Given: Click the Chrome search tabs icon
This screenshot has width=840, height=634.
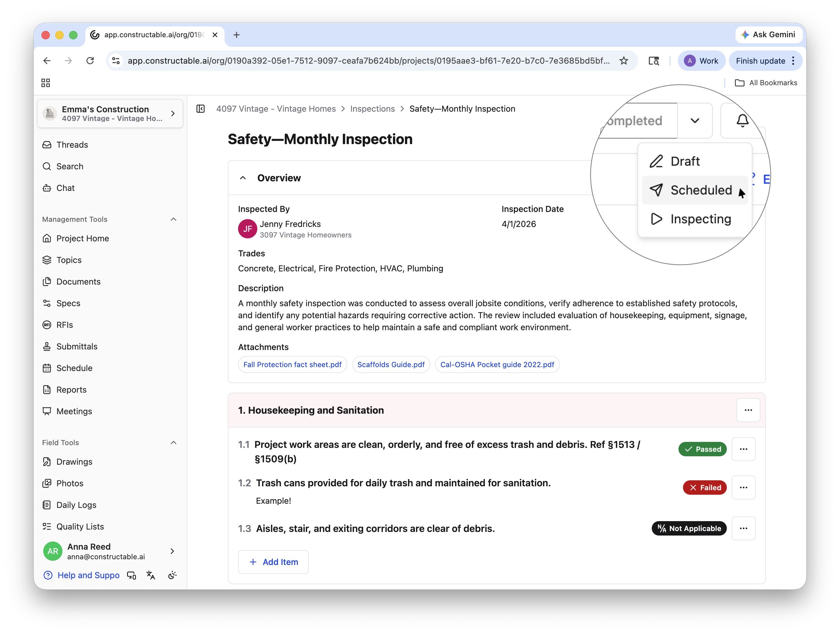Looking at the screenshot, I should [x=654, y=61].
